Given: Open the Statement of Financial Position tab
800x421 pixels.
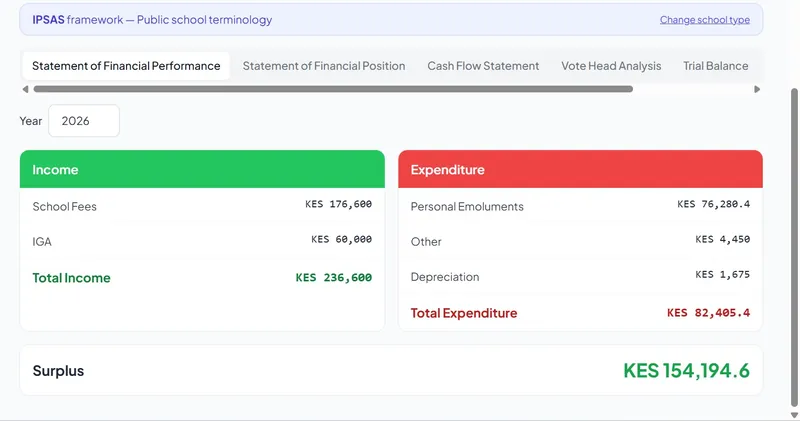Looking at the screenshot, I should pos(324,66).
